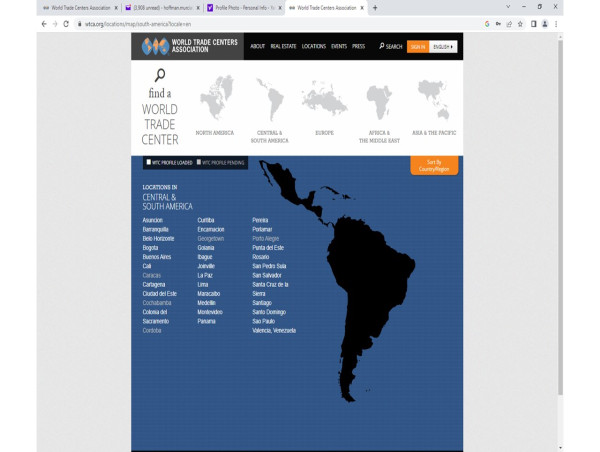Open the browser profile avatar
Screen dimensions: 600x452
click(x=545, y=24)
